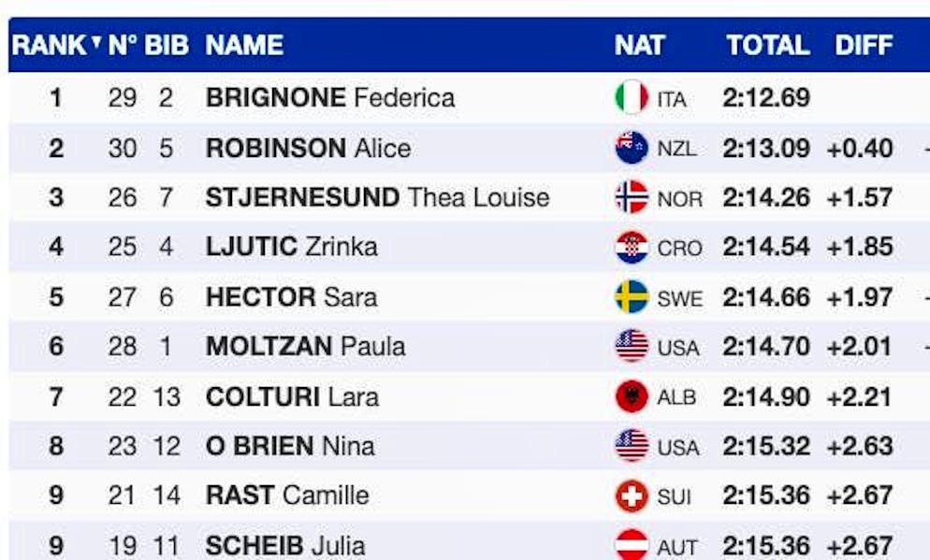
Task: Sort by the BIB column header
Action: (x=167, y=45)
